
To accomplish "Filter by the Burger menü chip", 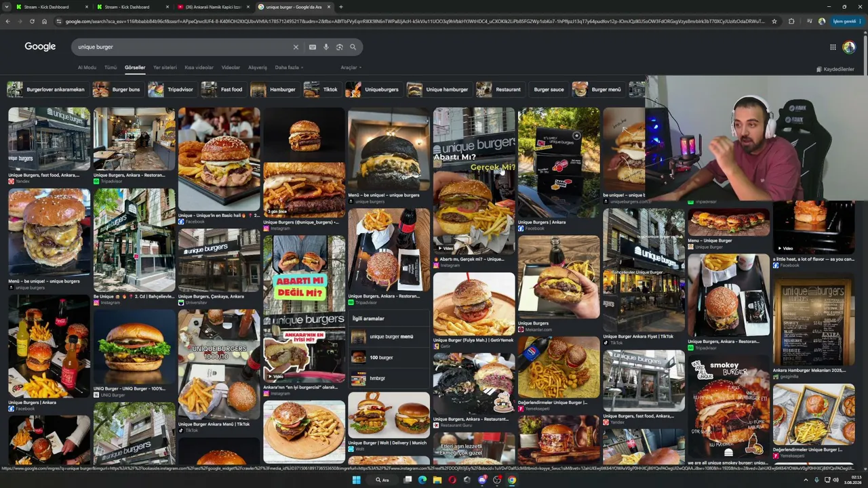I will 597,89.
